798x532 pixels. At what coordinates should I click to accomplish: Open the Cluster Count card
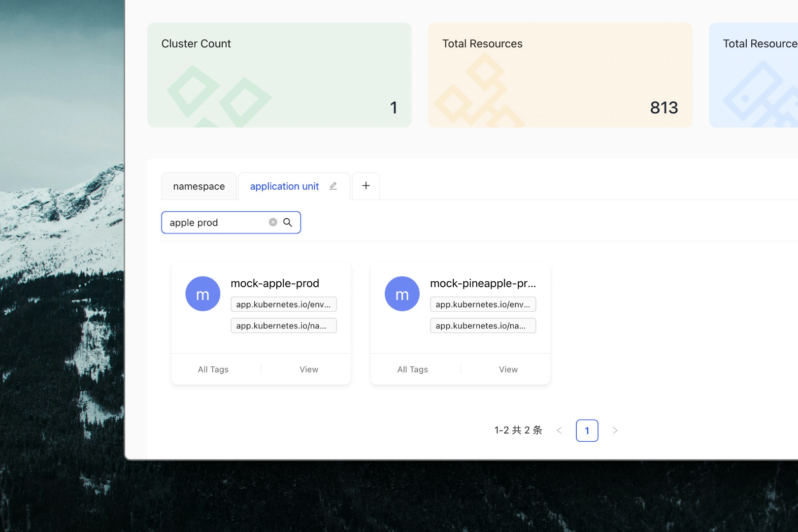279,75
